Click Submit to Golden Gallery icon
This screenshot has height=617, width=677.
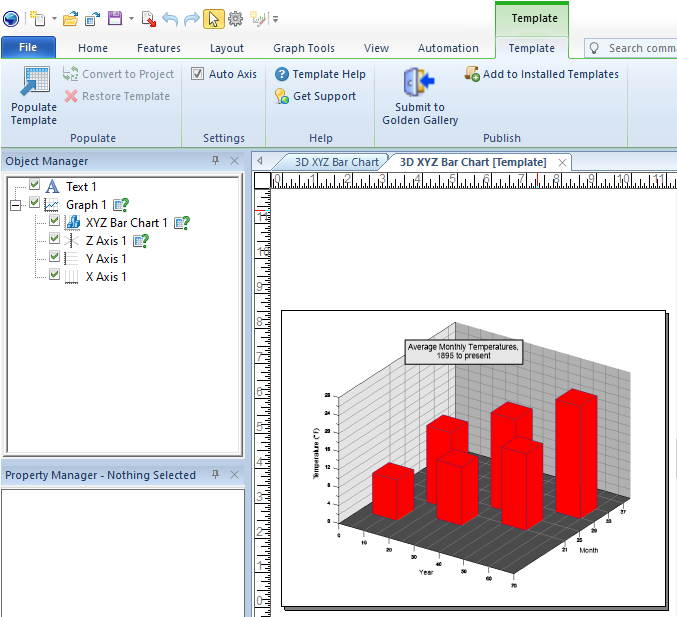pyautogui.click(x=417, y=82)
